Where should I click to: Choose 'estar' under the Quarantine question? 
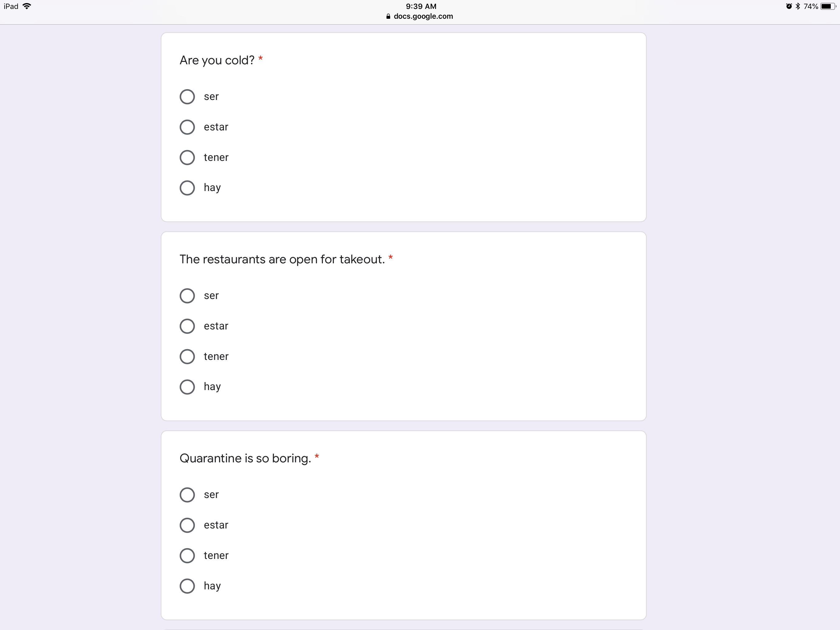pos(187,525)
